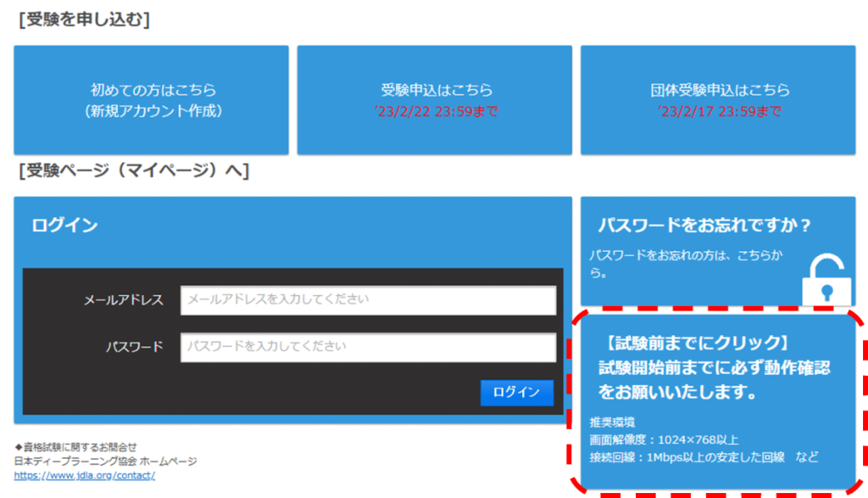This screenshot has height=498, width=868.
Task: Click the [受験ページ（マイページ）へ] heading
Action: [x=134, y=170]
